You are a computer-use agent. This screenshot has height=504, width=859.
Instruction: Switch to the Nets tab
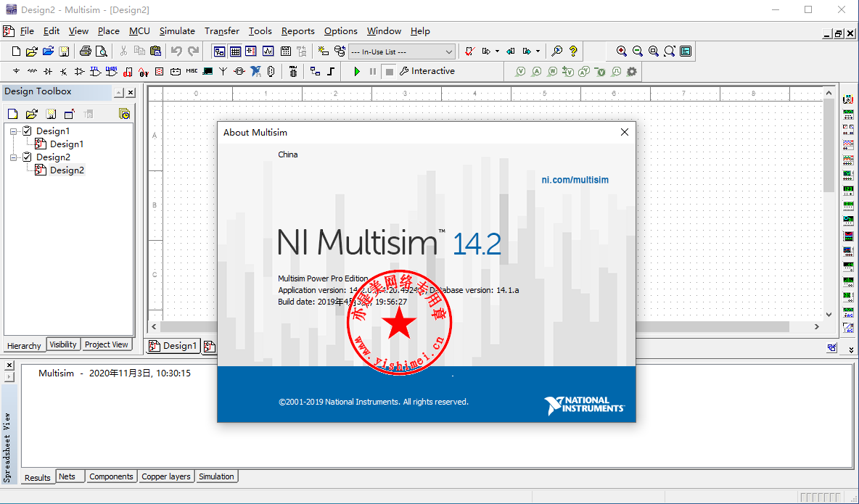[x=67, y=476]
